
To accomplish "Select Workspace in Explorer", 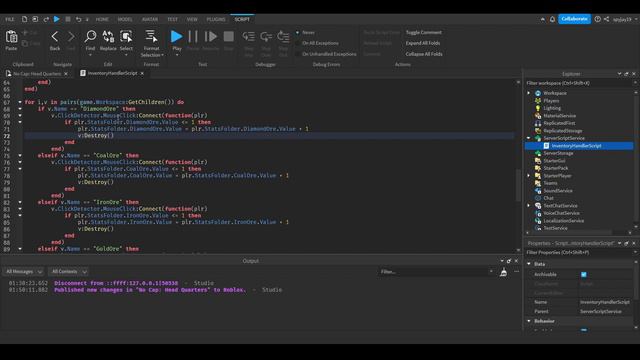I will 555,93.
